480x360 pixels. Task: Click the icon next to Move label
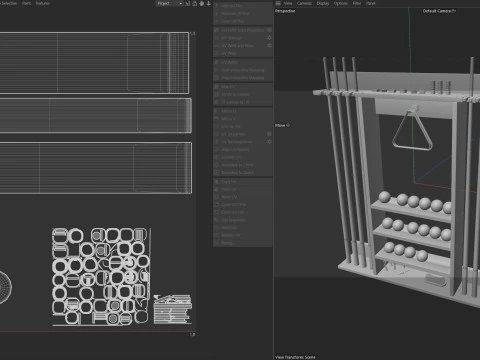(288, 125)
